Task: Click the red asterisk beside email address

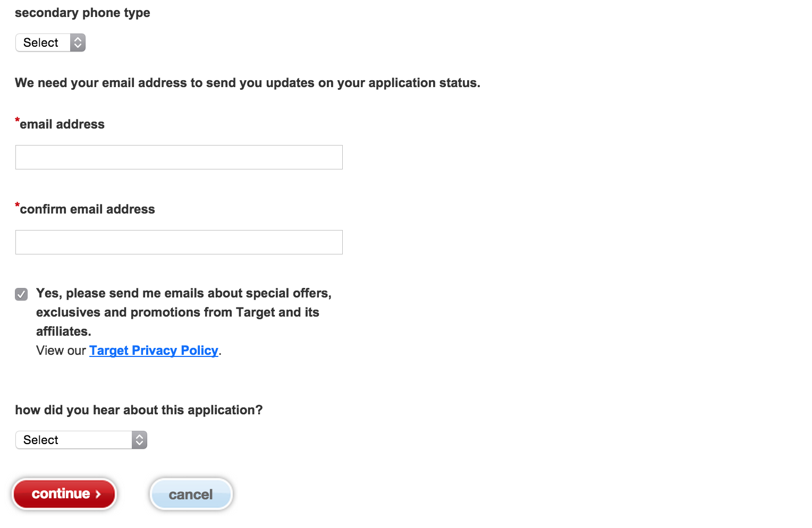Action: [17, 121]
